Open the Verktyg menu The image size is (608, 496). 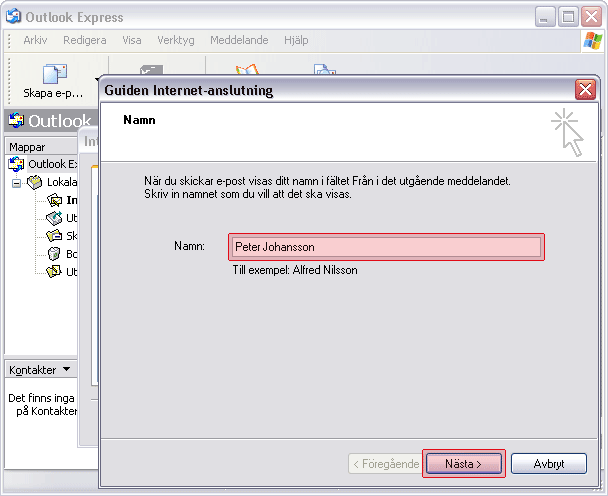coord(175,40)
